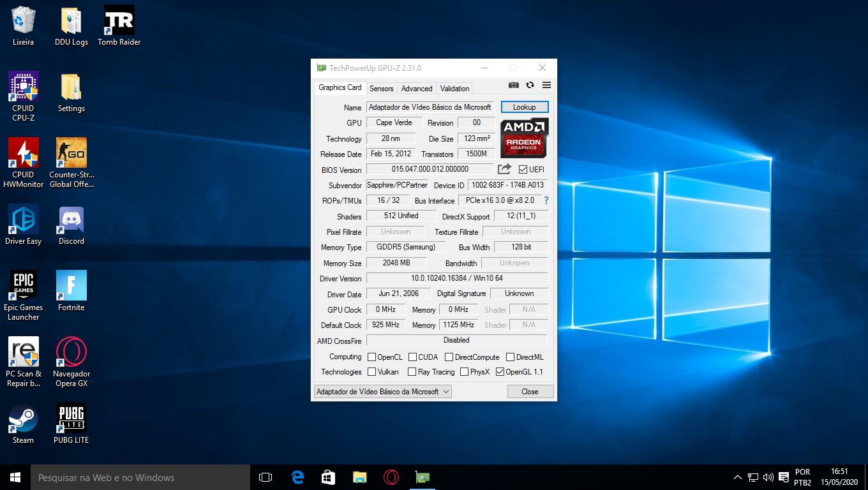
Task: Switch to the Validation tab
Action: pyautogui.click(x=454, y=89)
